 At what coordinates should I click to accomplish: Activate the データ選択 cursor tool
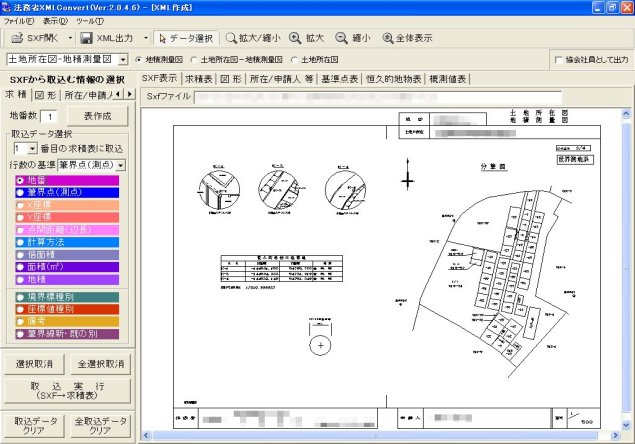coord(161,38)
